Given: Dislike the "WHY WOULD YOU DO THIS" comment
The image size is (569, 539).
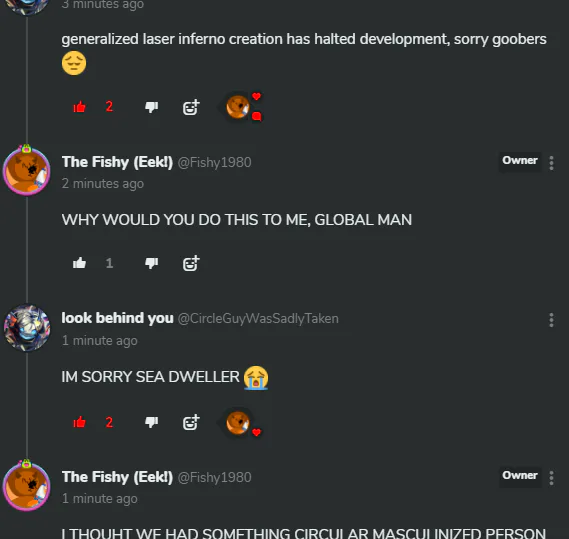Looking at the screenshot, I should click(152, 263).
